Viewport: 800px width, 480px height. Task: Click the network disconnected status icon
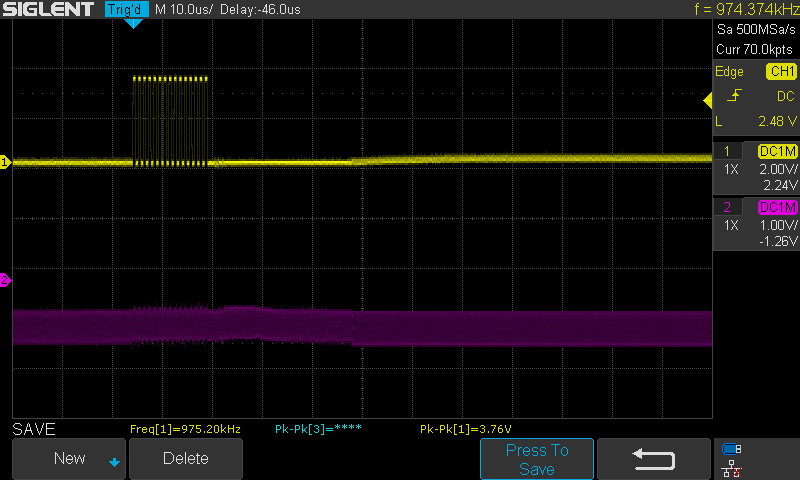[732, 468]
